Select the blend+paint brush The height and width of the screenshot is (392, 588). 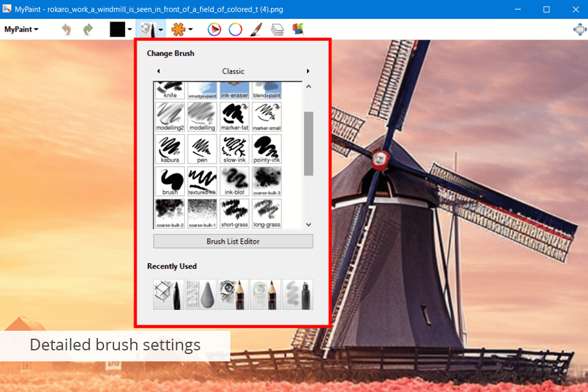pos(266,91)
